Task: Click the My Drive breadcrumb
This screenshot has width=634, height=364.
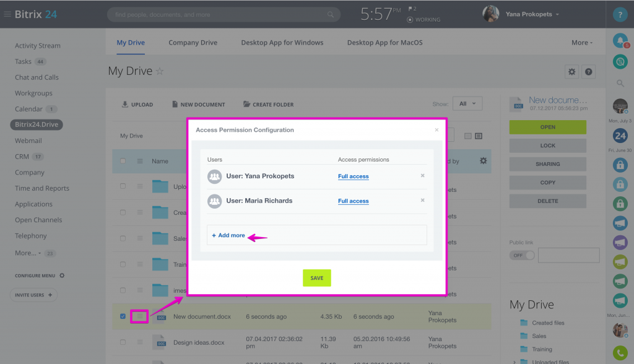Action: 131,136
